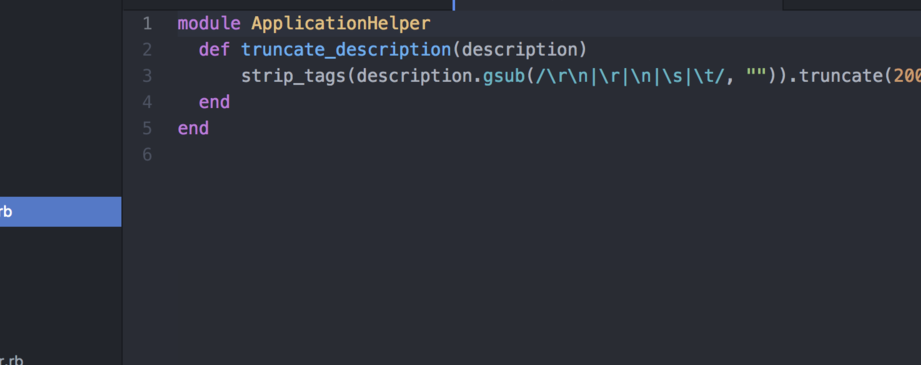This screenshot has height=365, width=921.
Task: Place cursor in truncate_description method name
Action: (346, 50)
